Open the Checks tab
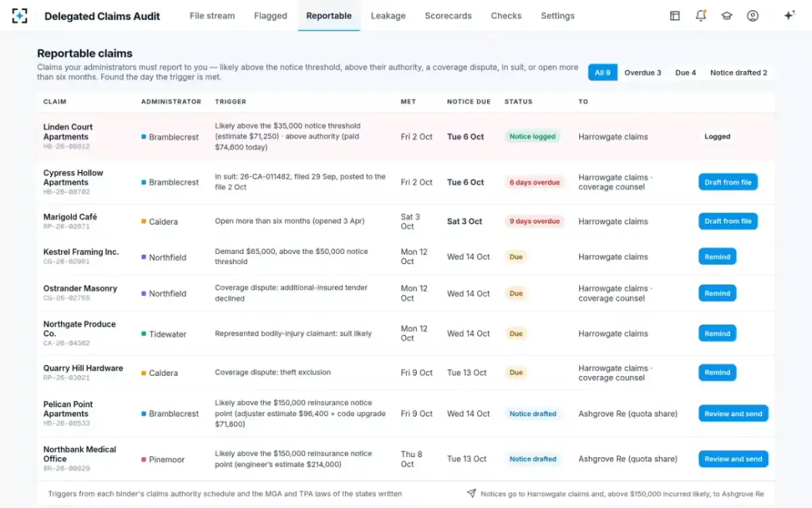Viewport: 812px width, 508px height. point(506,16)
